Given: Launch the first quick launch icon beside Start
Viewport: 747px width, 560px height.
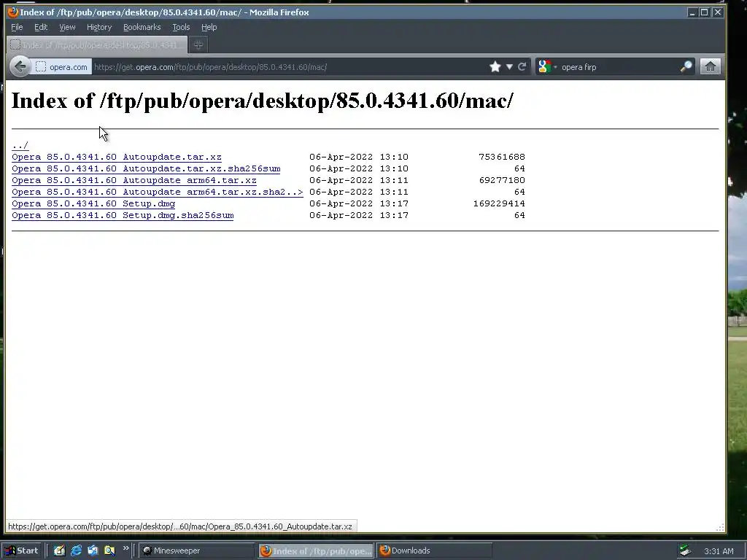Looking at the screenshot, I should (59, 551).
